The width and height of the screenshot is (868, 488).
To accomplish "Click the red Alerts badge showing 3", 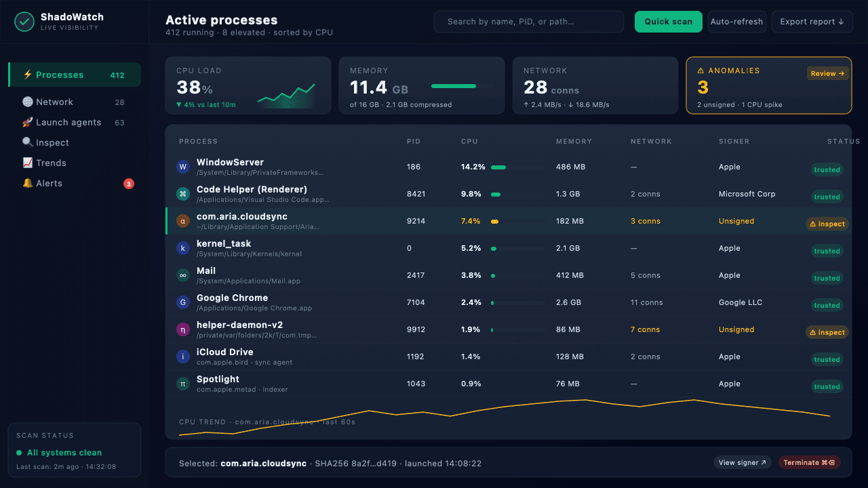I will [x=129, y=184].
